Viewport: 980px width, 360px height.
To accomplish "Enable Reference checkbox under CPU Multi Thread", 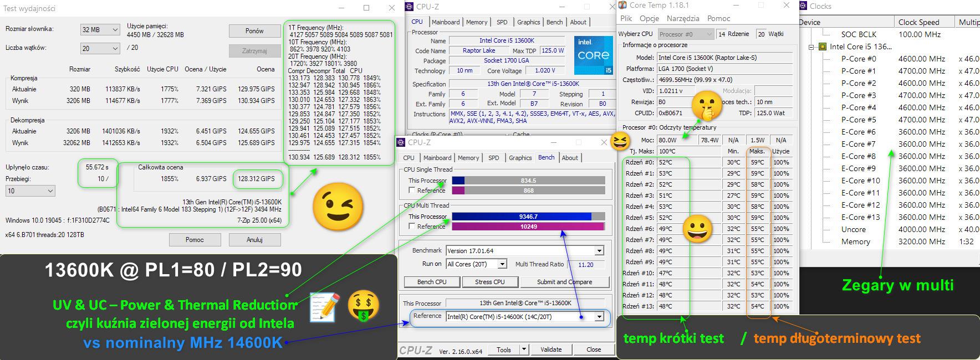I will coord(412,227).
